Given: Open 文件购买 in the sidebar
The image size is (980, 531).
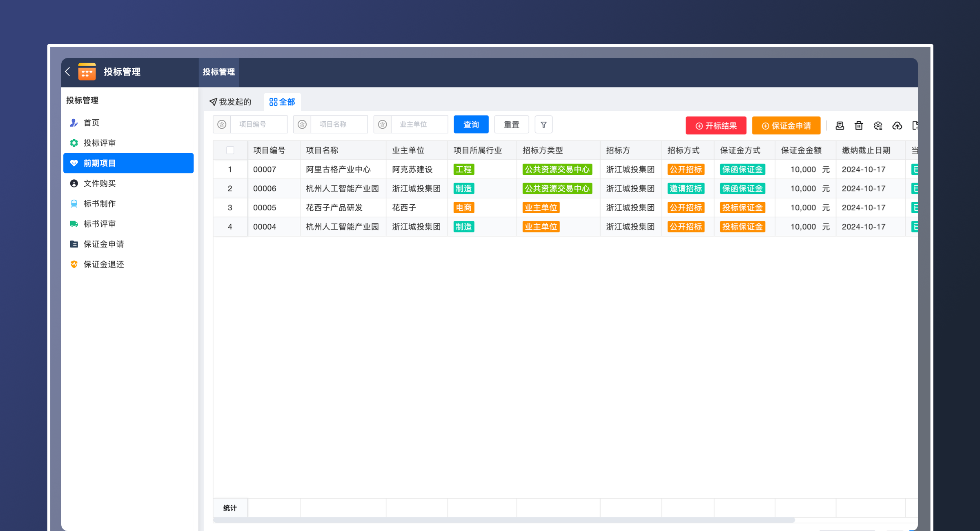Looking at the screenshot, I should (x=100, y=183).
